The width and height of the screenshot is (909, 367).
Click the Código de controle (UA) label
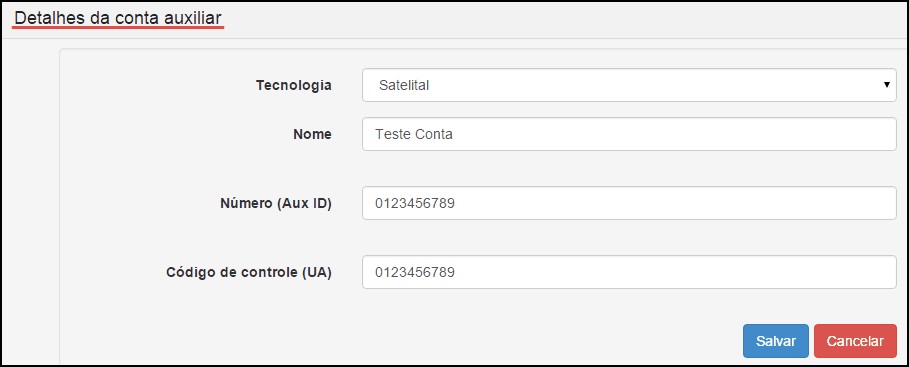tap(249, 272)
